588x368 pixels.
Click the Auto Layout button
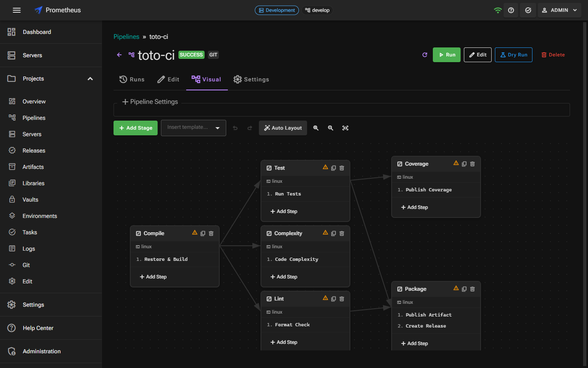[x=283, y=128]
